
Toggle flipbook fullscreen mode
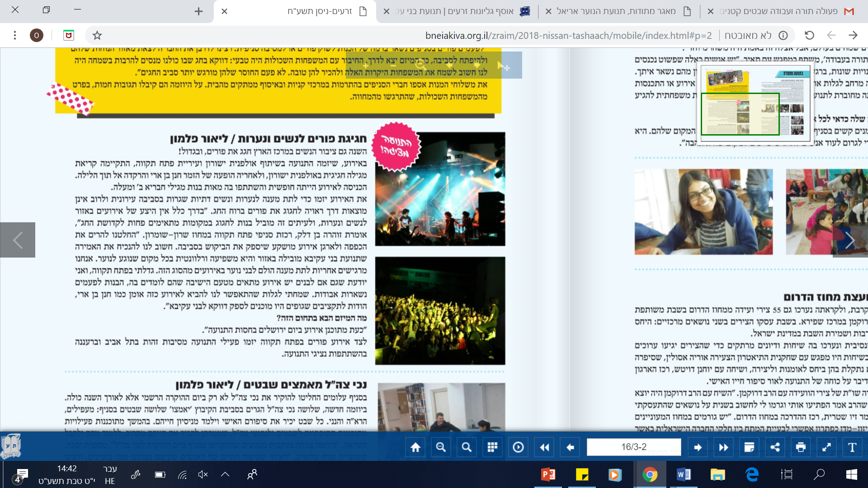(826, 447)
